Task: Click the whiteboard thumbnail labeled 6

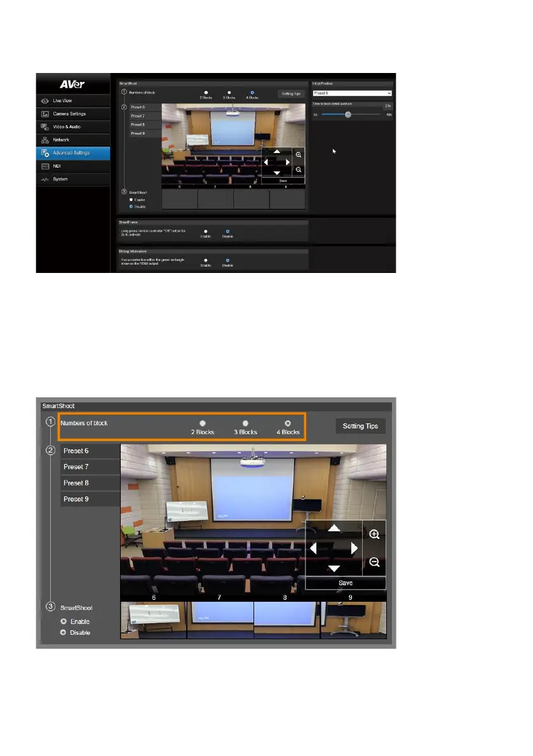Action: pos(153,620)
